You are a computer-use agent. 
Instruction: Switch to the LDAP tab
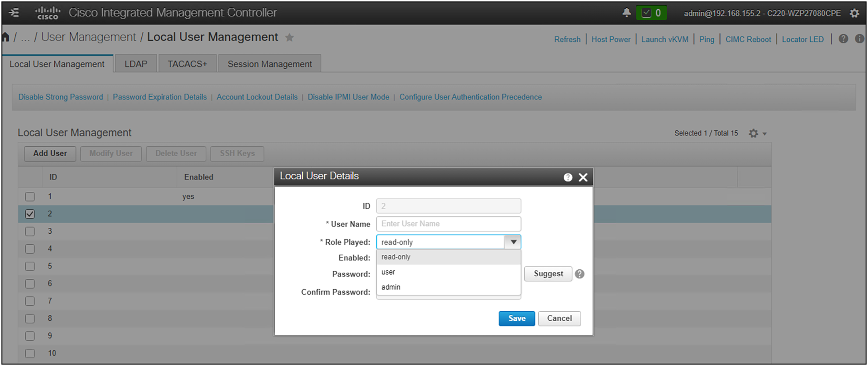coord(136,64)
